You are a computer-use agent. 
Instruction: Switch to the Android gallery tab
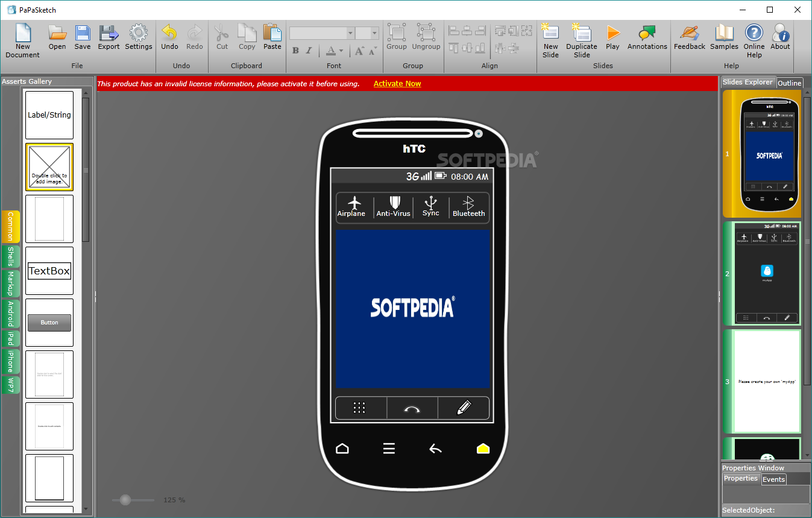click(11, 314)
